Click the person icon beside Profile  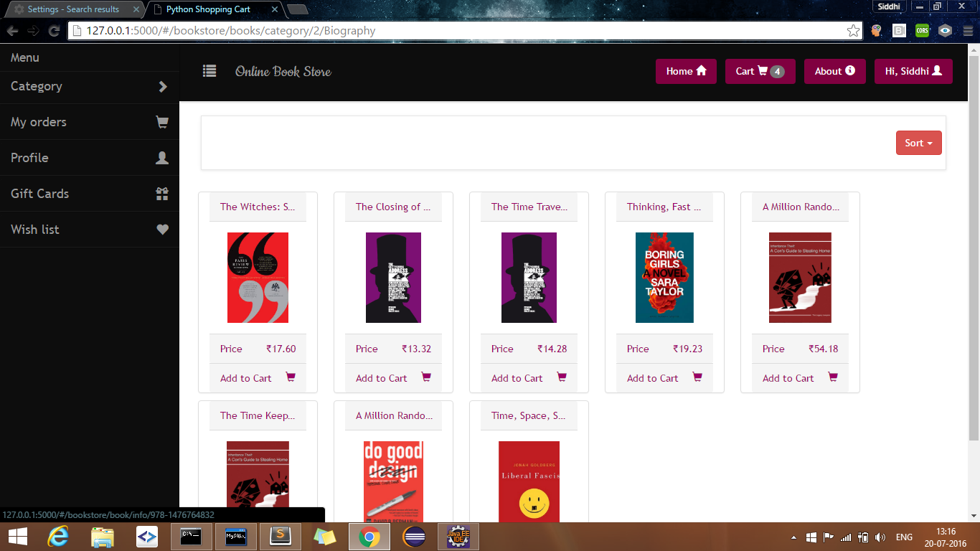(x=162, y=158)
